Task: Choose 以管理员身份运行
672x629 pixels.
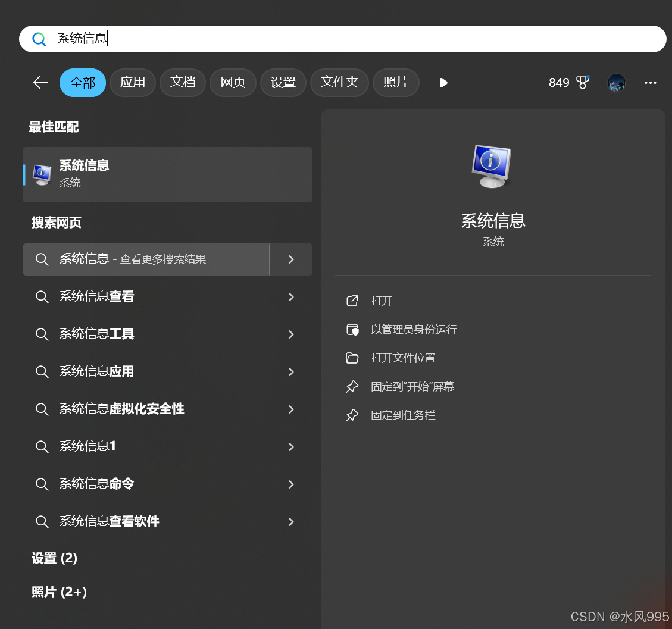Action: pos(414,330)
